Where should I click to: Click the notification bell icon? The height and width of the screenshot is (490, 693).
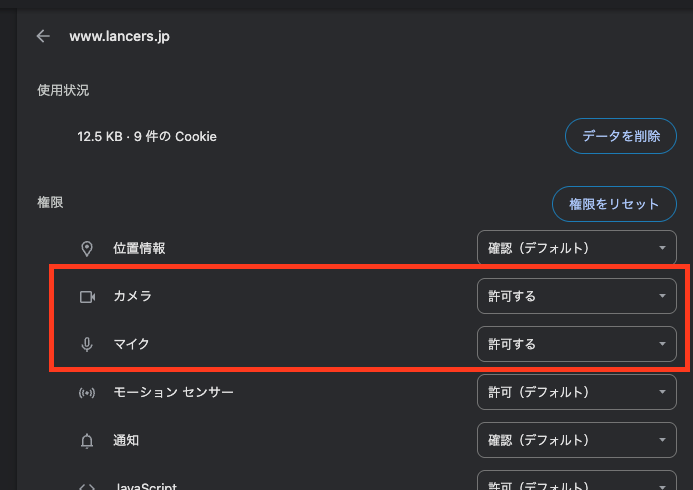tap(87, 440)
